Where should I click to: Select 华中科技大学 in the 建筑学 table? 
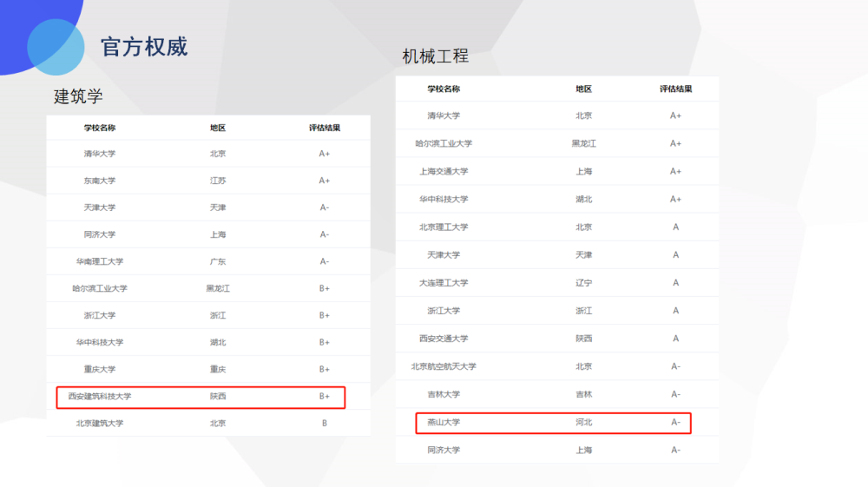coord(100,342)
